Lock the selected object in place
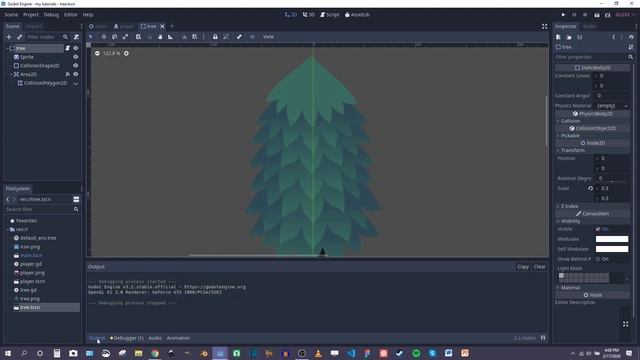 point(215,37)
